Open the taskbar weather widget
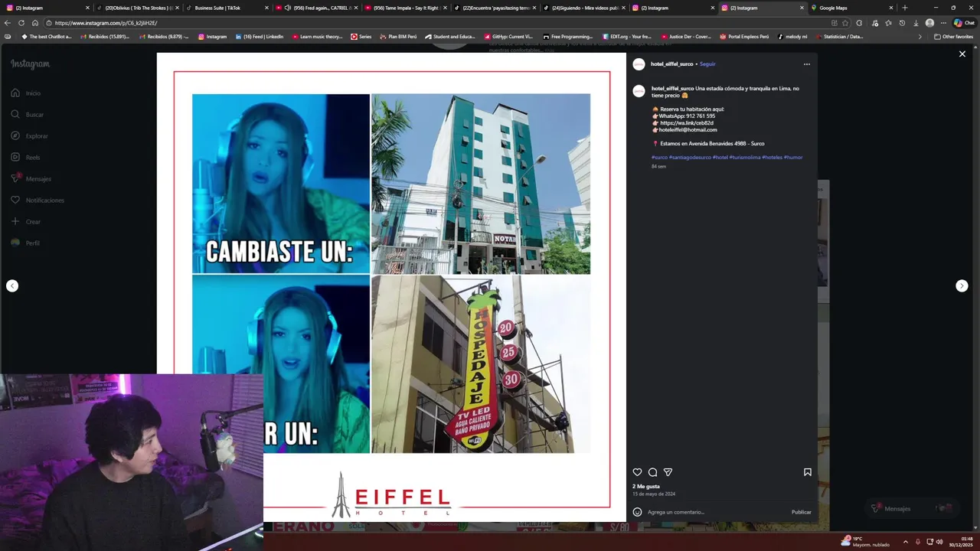Screen dimensions: 980x551 pyautogui.click(x=865, y=541)
